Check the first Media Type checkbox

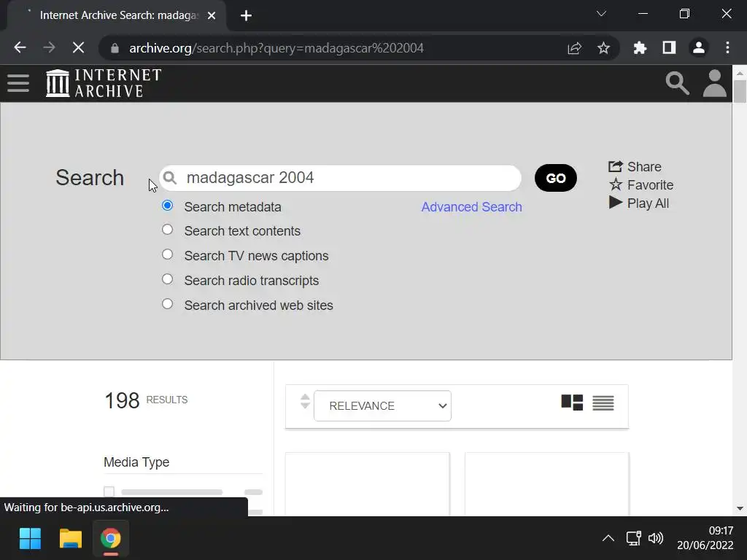pos(109,491)
